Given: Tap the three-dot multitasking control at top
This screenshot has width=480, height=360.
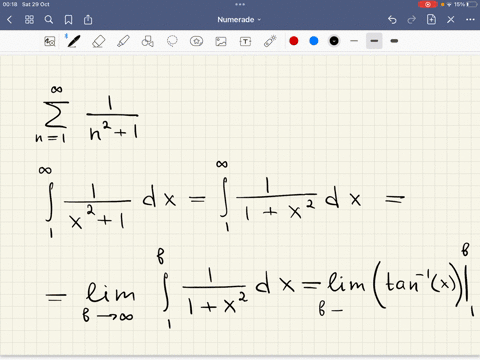Looking at the screenshot, I should [x=240, y=4].
